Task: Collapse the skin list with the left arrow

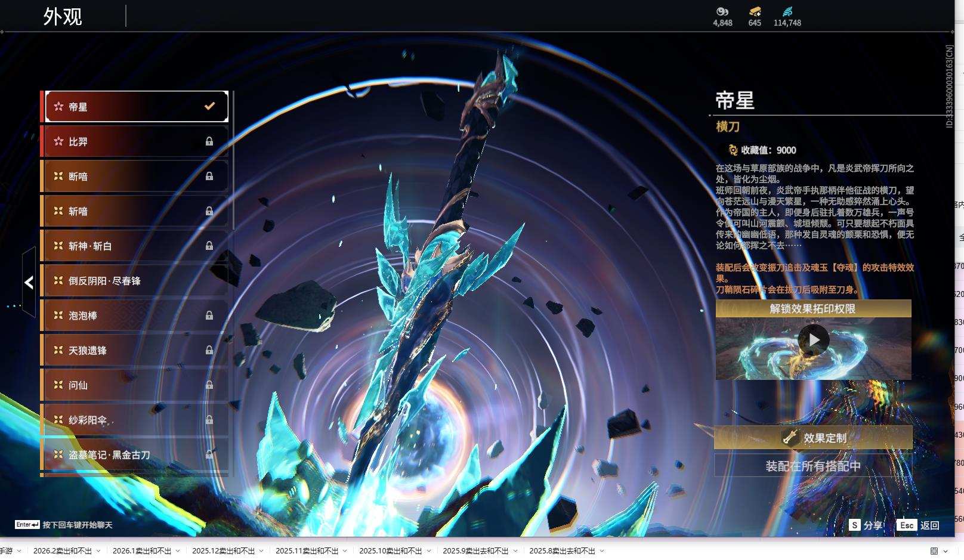Action: (29, 282)
